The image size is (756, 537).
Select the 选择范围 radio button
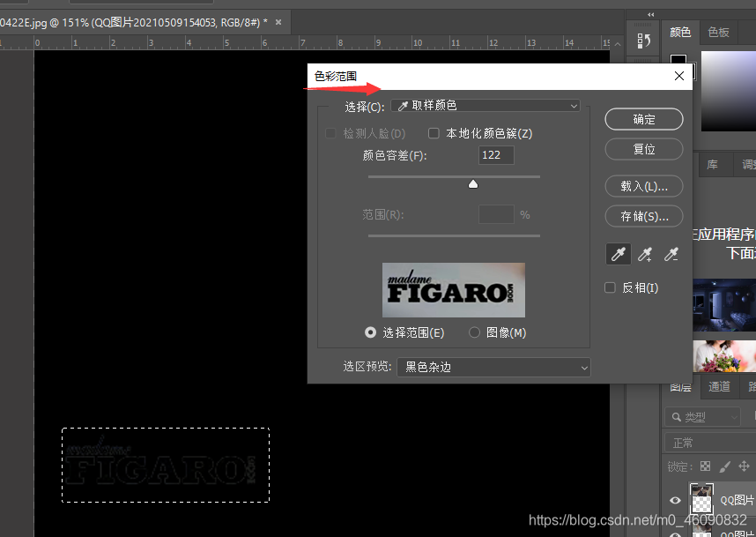click(370, 332)
